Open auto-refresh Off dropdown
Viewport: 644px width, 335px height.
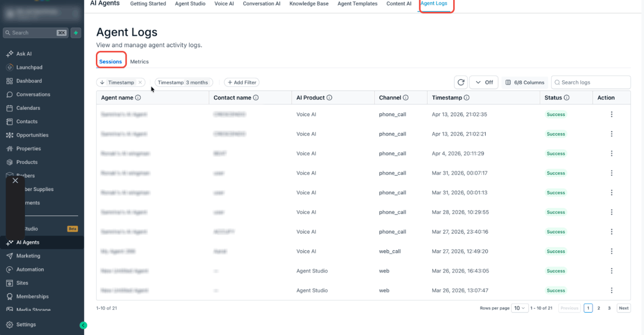pyautogui.click(x=484, y=82)
